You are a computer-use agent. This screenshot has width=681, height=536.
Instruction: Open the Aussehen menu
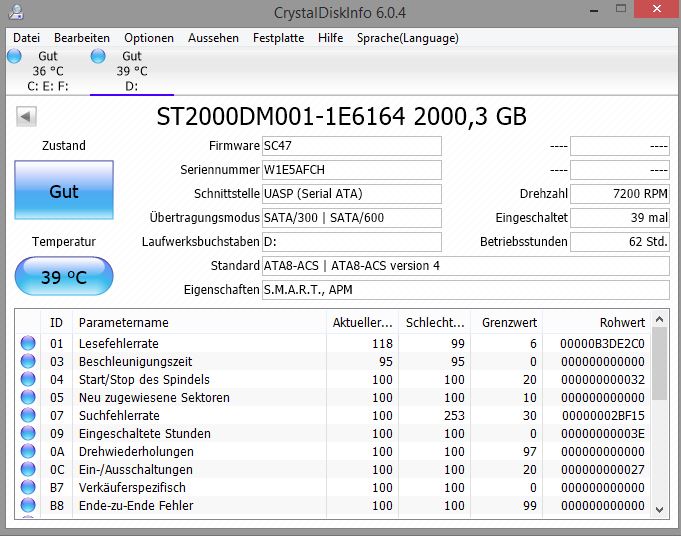[x=213, y=38]
